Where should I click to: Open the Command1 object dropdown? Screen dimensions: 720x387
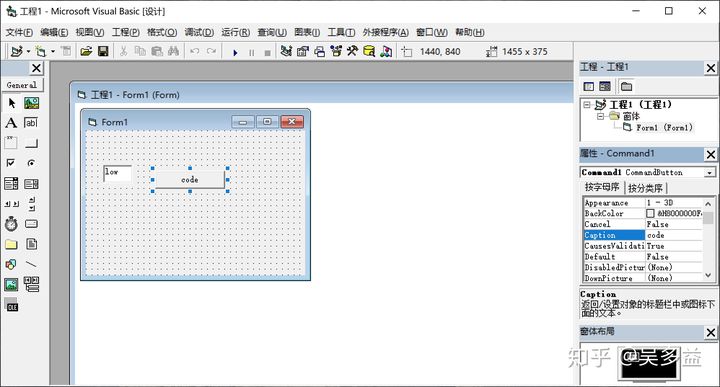tap(710, 173)
